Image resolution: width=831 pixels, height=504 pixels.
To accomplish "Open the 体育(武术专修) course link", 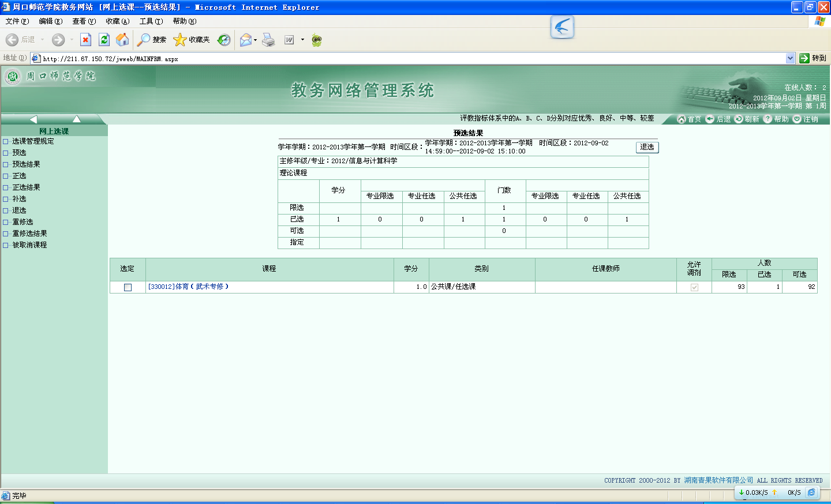I will (x=188, y=287).
